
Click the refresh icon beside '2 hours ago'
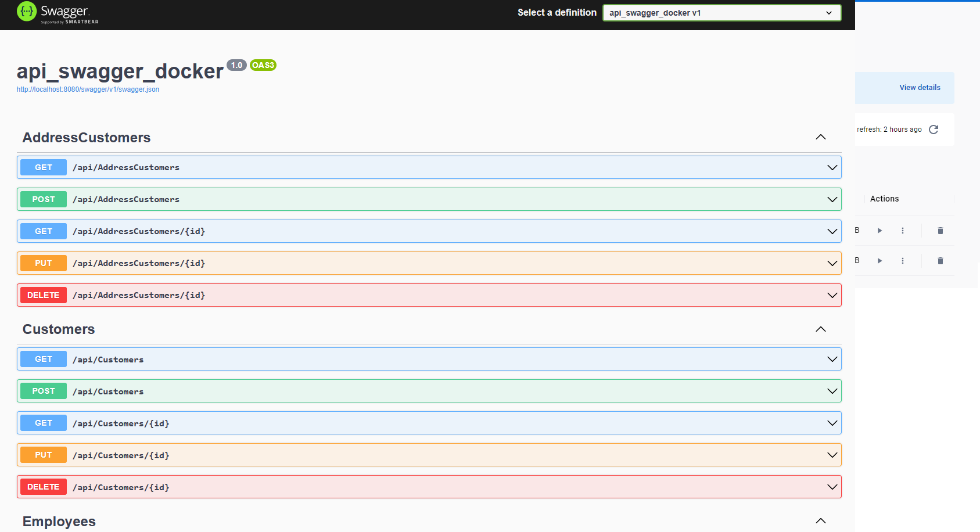pyautogui.click(x=934, y=130)
